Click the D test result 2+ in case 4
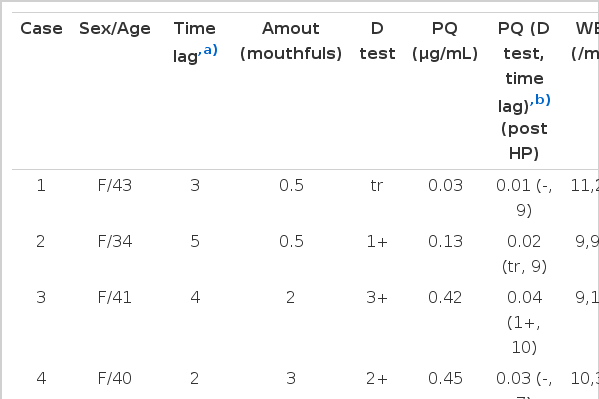 377,379
